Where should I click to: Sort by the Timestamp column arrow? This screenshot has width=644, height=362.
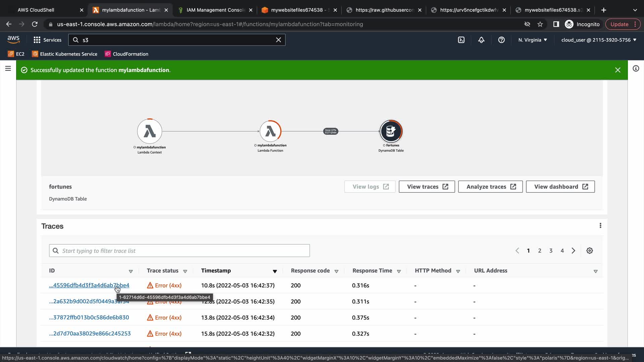(275, 271)
